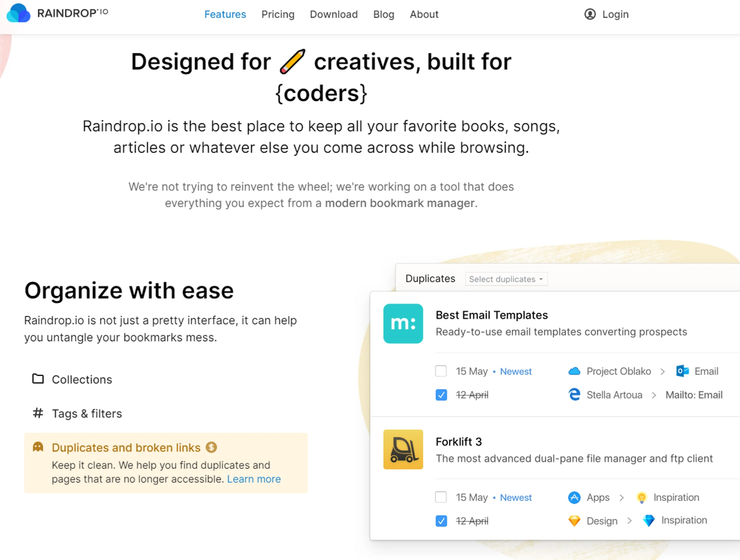
Task: Click the chevron after Project Oblako
Action: (662, 371)
